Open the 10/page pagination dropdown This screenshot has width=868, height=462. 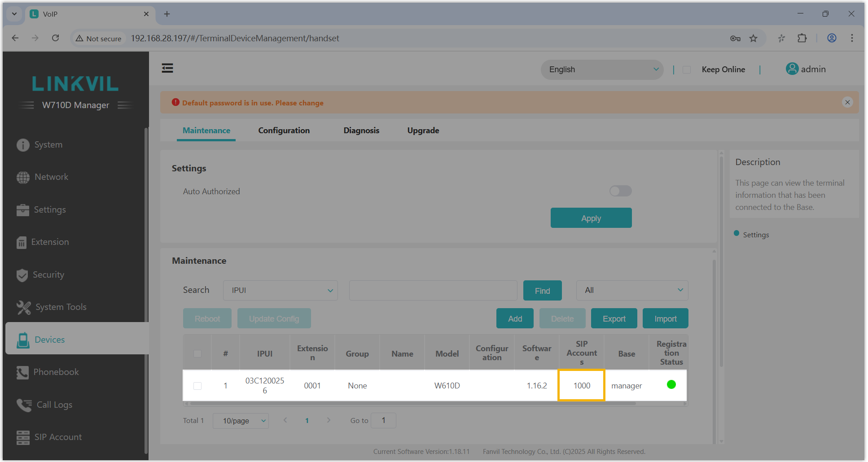(241, 421)
